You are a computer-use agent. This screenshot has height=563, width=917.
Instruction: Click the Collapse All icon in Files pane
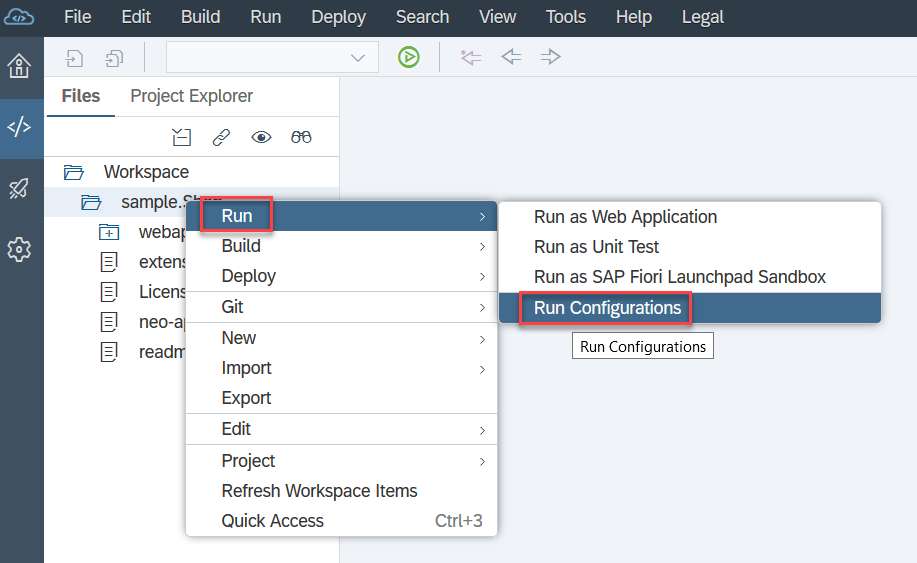[x=182, y=137]
